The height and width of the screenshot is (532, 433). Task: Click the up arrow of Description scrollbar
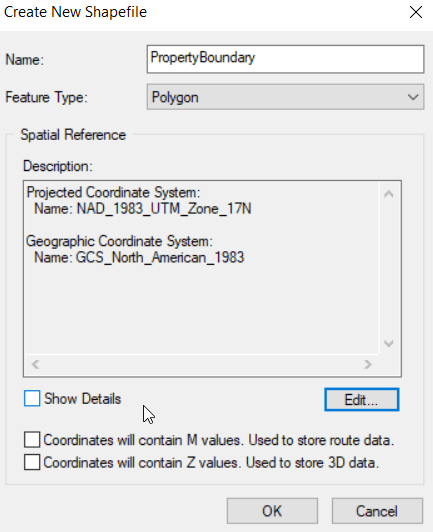pyautogui.click(x=389, y=194)
